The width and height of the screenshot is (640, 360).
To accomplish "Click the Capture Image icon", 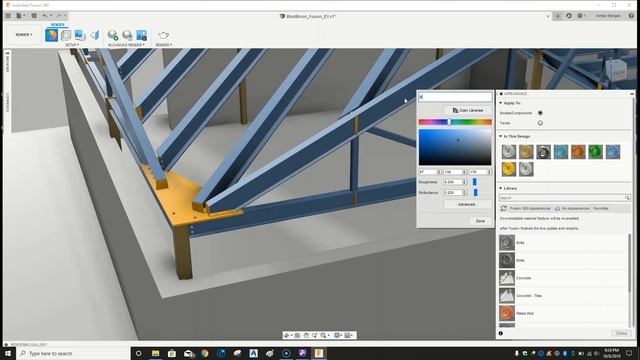I will 142,35.
